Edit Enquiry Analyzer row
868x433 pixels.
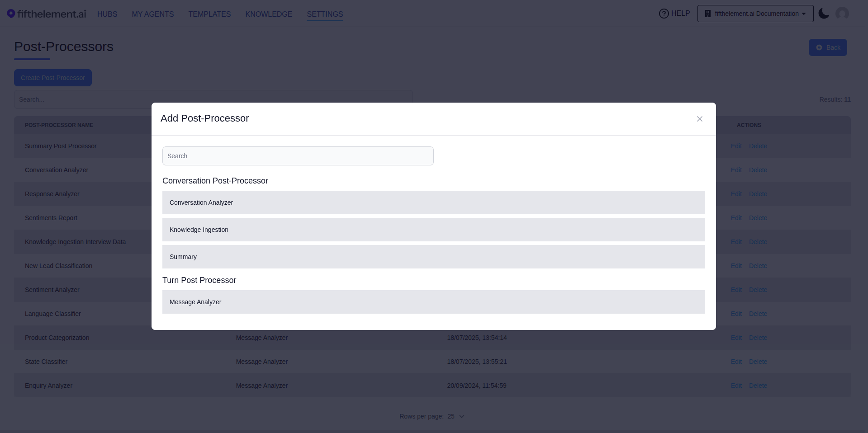tap(736, 386)
